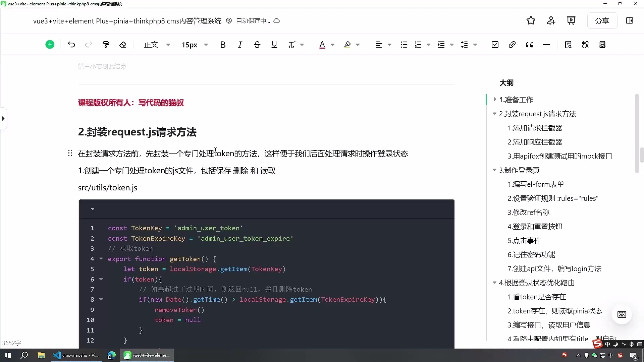Insert a horizontal divider line

[547, 45]
